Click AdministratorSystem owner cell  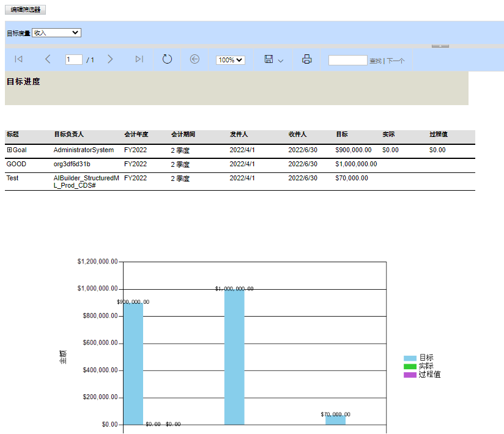click(84, 150)
